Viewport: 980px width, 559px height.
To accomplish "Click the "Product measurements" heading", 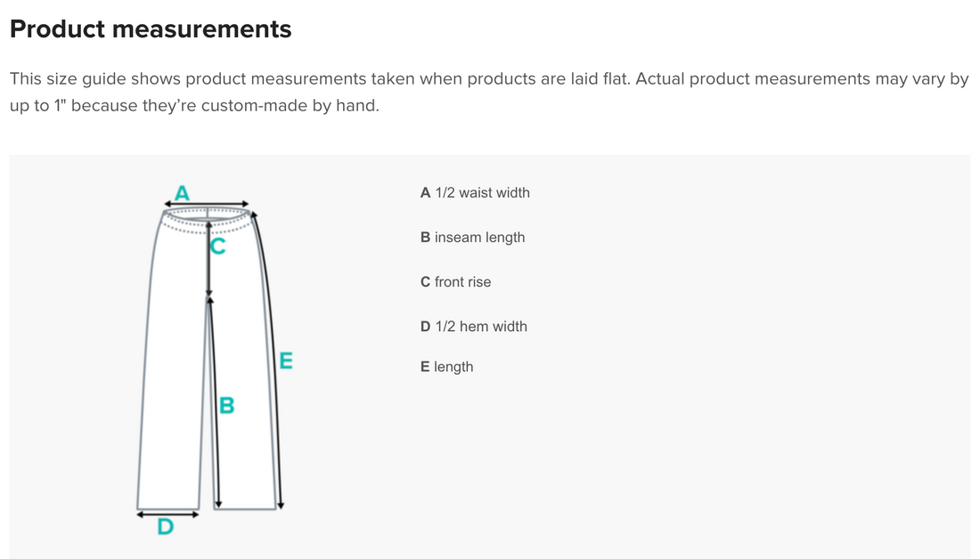I will pyautogui.click(x=151, y=28).
